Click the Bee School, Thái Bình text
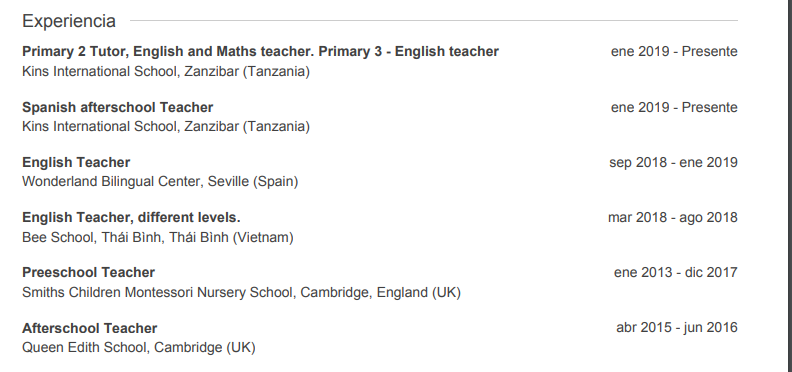Viewport: 792px width, 372px height. point(158,237)
